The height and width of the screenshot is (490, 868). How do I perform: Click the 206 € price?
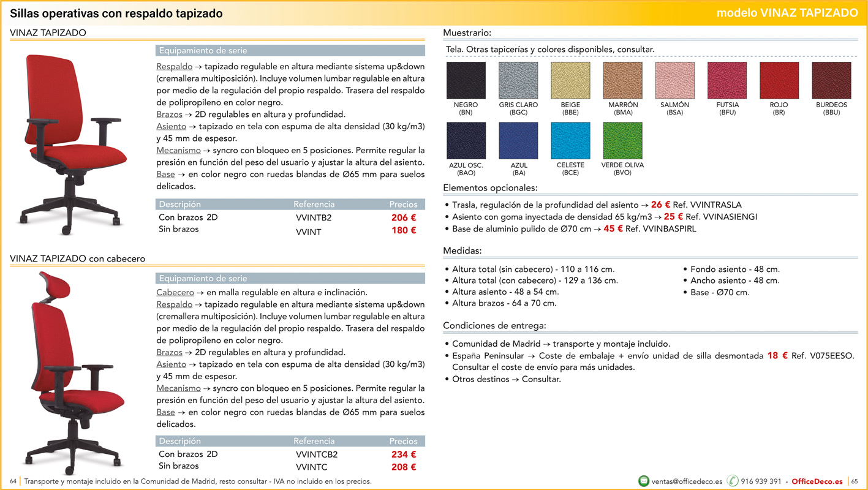(x=404, y=217)
